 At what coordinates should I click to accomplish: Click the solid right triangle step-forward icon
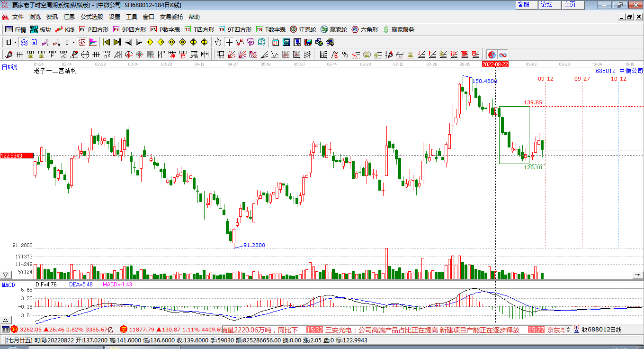139,42
